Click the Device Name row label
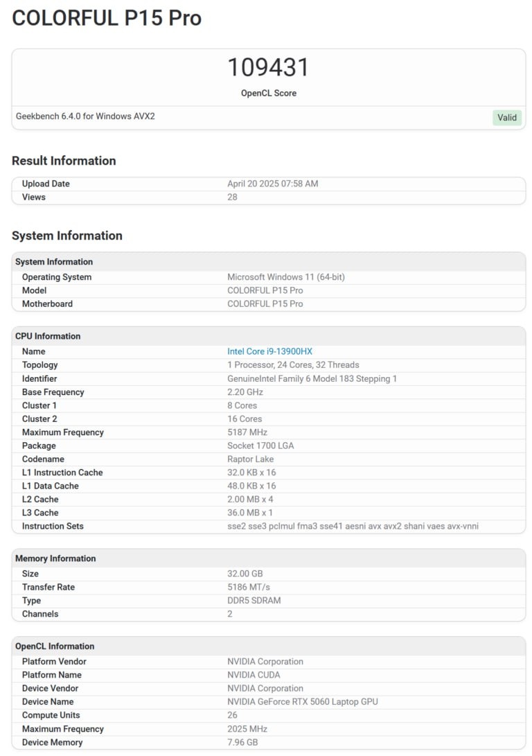This screenshot has width=532, height=756. [x=48, y=703]
